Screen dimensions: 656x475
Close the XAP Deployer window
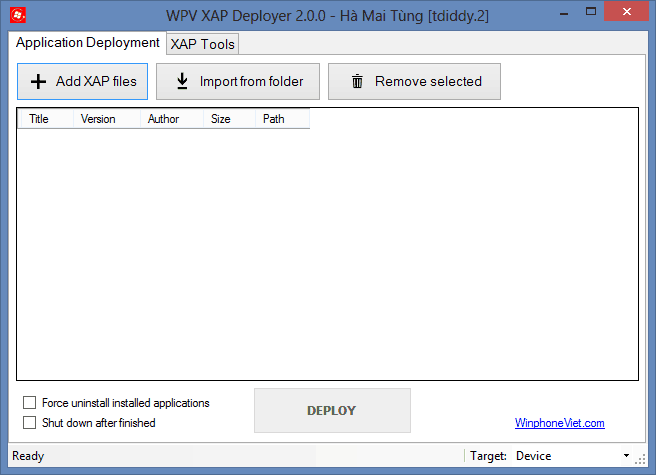point(626,11)
